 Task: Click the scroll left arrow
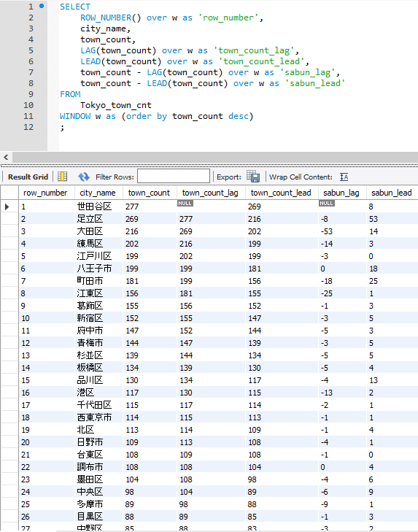coord(6,157)
